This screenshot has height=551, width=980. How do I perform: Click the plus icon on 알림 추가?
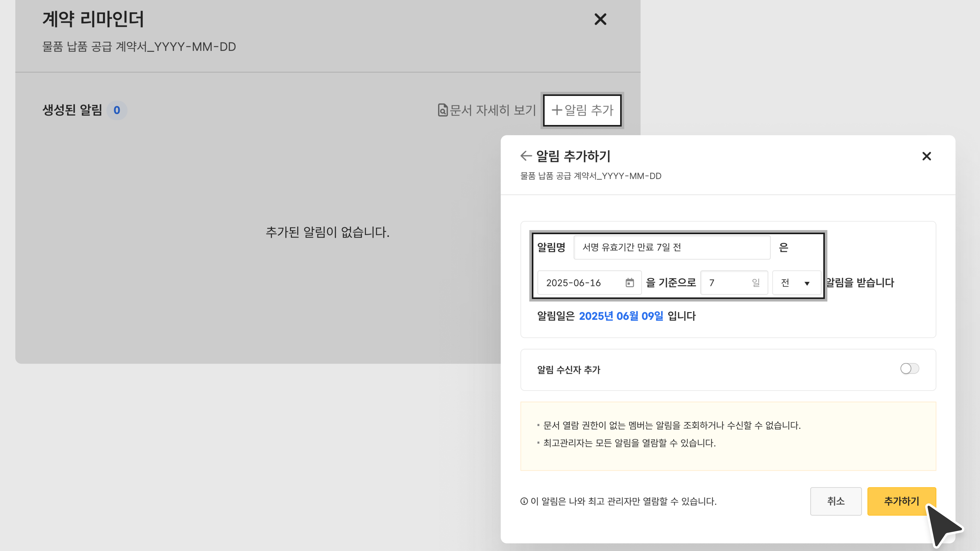(557, 110)
